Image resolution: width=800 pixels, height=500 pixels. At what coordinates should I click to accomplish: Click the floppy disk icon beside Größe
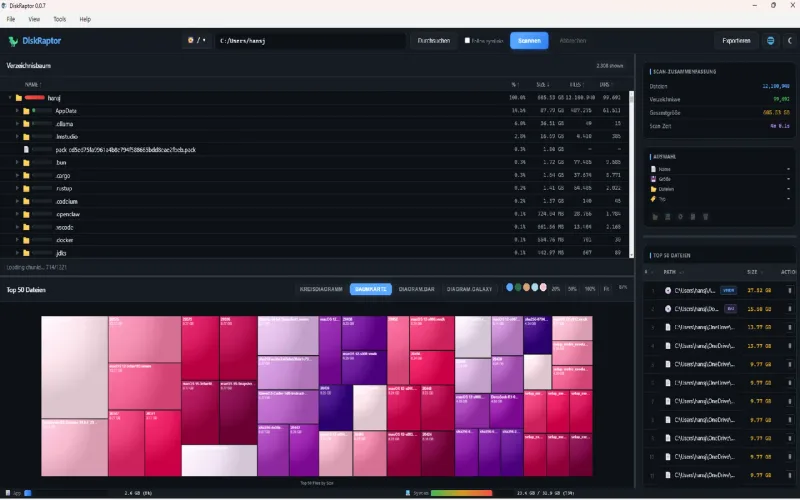point(654,179)
